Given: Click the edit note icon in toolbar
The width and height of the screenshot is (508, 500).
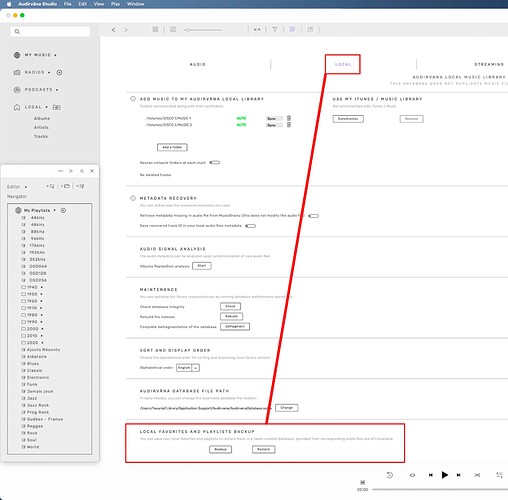Looking at the screenshot, I should (x=310, y=29).
